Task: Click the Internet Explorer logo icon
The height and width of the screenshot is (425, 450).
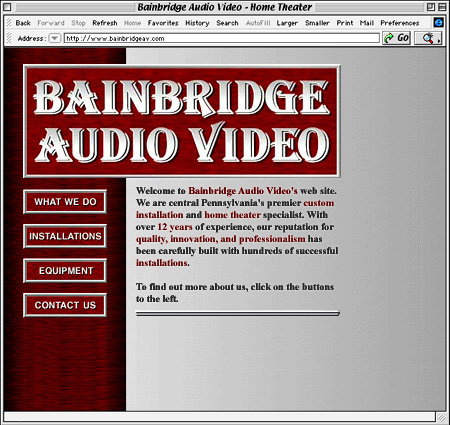Action: 439,22
